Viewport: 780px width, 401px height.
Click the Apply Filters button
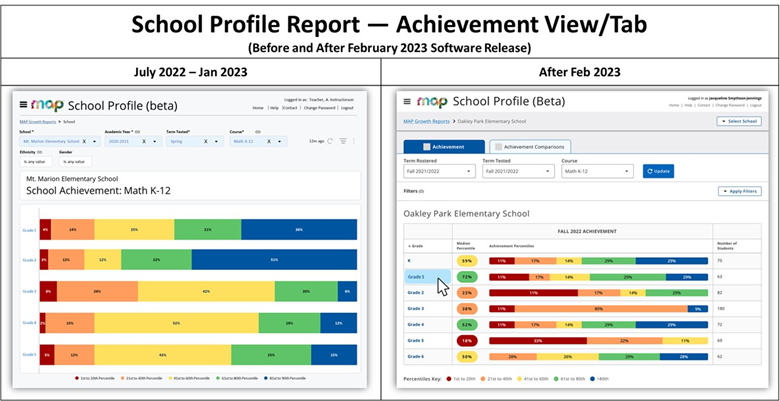click(738, 190)
